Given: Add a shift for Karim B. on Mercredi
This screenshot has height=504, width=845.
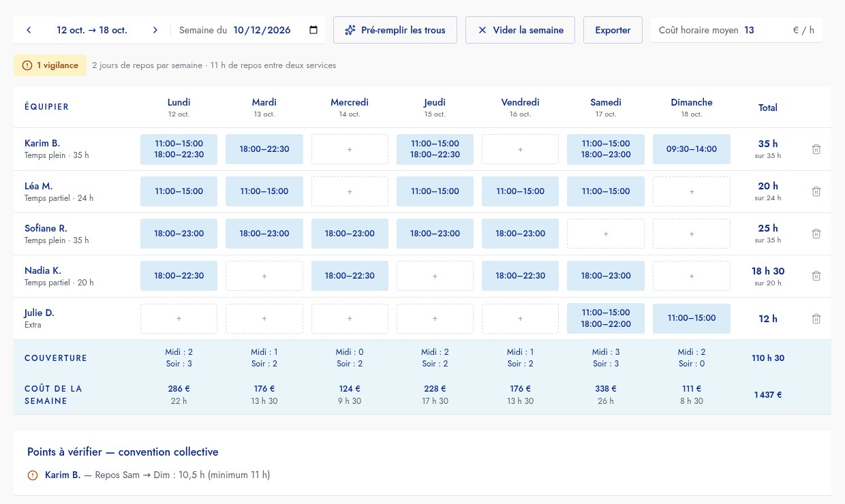Looking at the screenshot, I should click(350, 149).
